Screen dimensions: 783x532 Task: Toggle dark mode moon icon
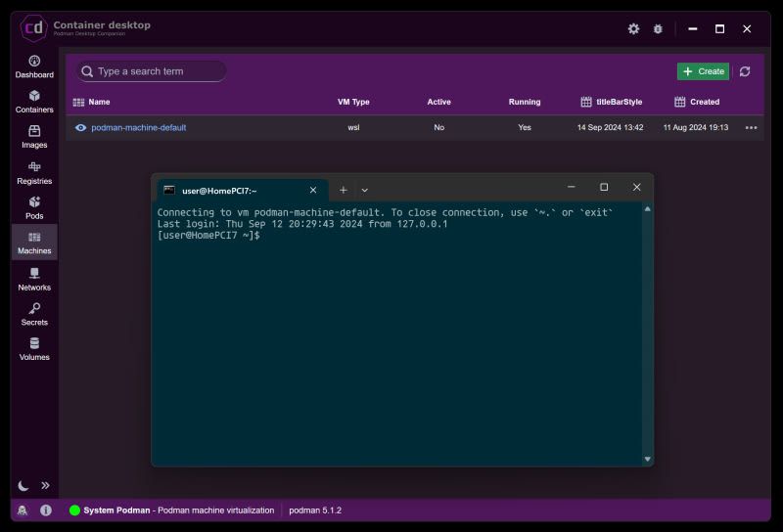[x=23, y=485]
